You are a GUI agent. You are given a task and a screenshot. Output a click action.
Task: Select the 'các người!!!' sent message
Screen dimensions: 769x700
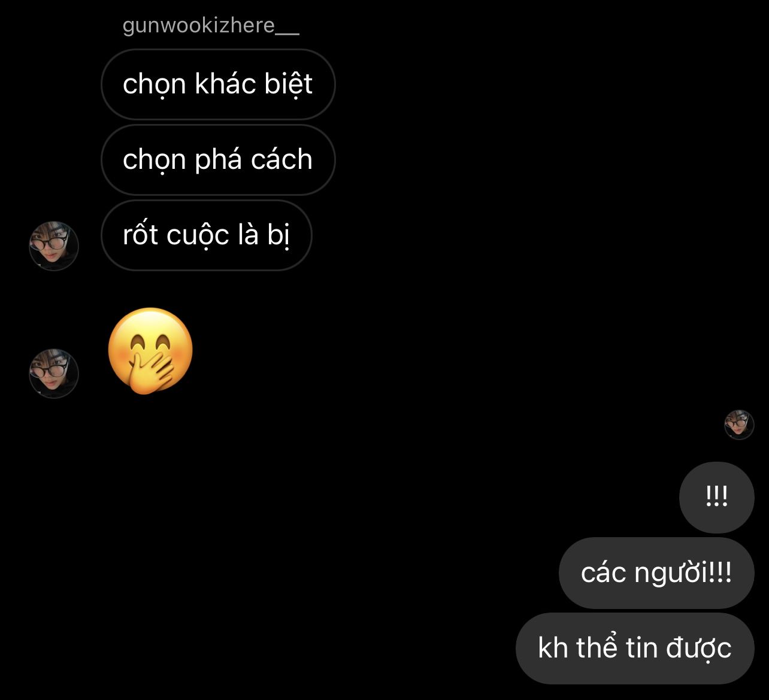coord(656,573)
